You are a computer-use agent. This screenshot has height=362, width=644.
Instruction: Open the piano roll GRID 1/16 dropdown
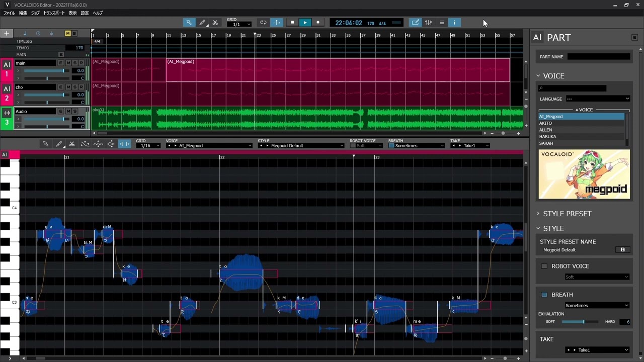click(x=148, y=146)
